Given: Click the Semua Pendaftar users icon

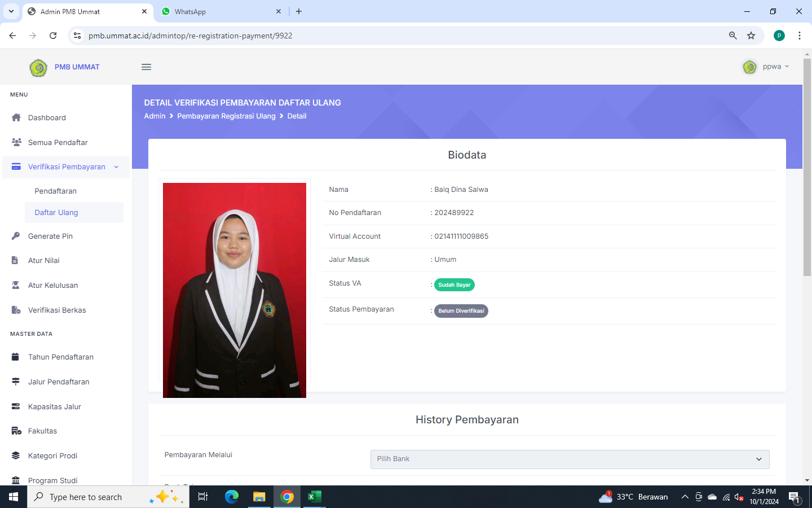Looking at the screenshot, I should point(16,142).
